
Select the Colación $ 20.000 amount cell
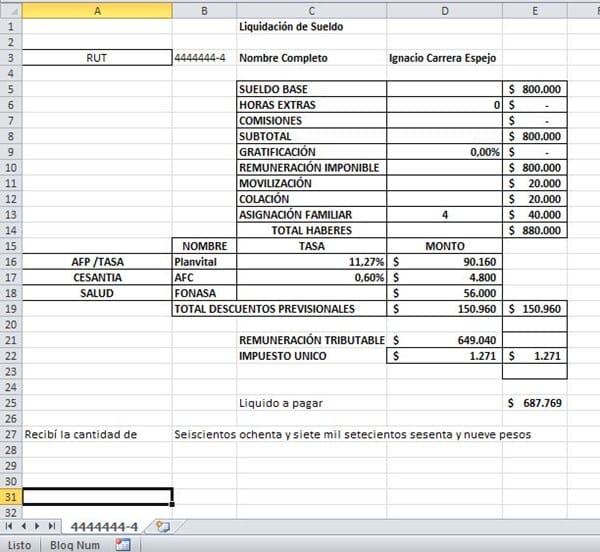pos(535,199)
